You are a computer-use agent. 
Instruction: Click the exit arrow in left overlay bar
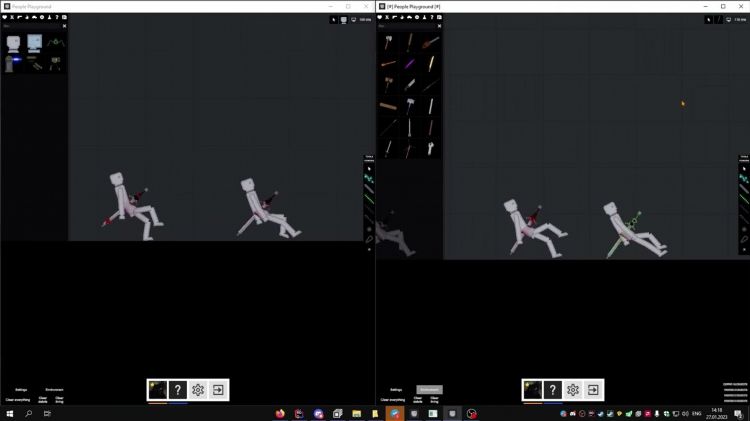click(218, 390)
